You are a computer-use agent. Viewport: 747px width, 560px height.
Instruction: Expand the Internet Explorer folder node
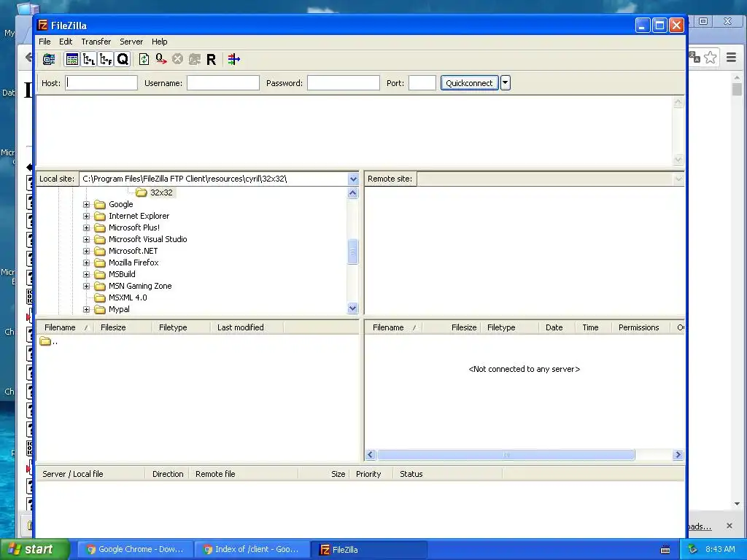coord(86,216)
